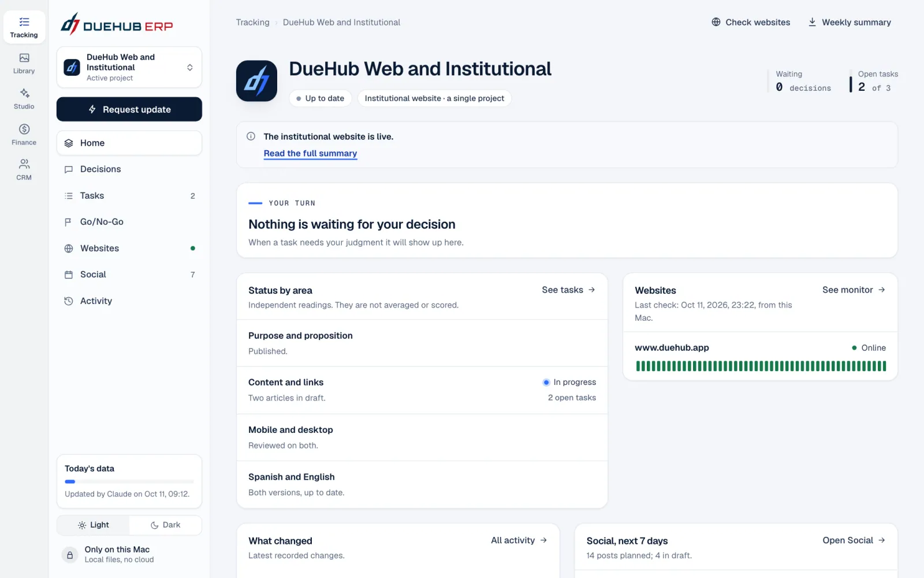
Task: Click the Tracking breadcrumb
Action: click(x=252, y=22)
